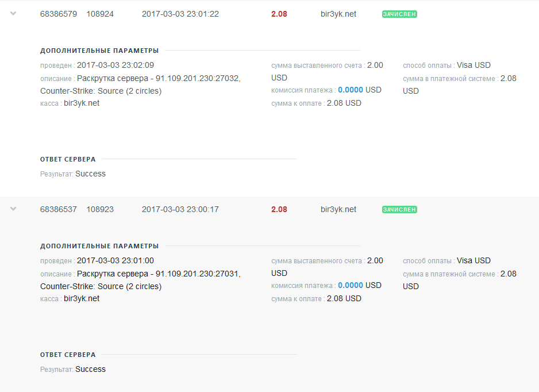Select transaction ID 68386537
Viewport: 539px width, 392px height.
(59, 210)
